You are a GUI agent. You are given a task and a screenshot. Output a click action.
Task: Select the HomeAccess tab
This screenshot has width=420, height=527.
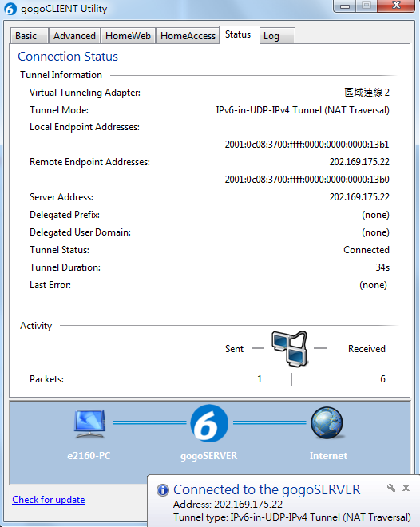click(188, 36)
